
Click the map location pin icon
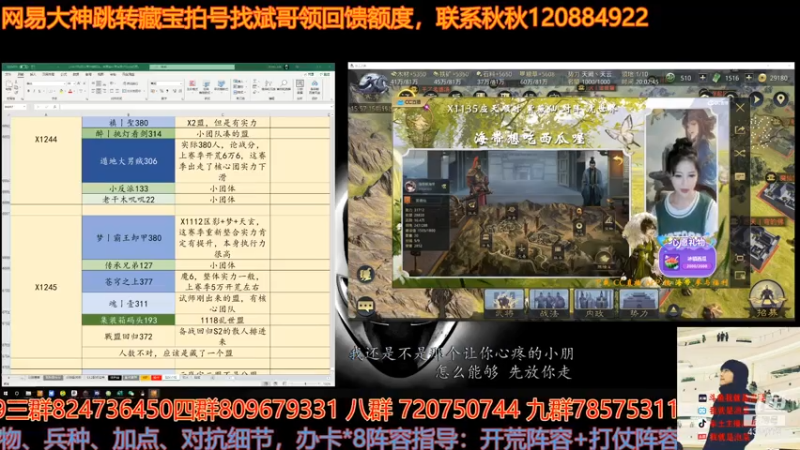pyautogui.click(x=780, y=99)
